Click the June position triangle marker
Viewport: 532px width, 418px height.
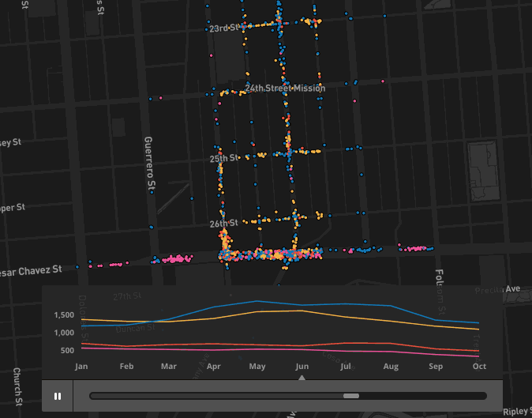click(302, 378)
